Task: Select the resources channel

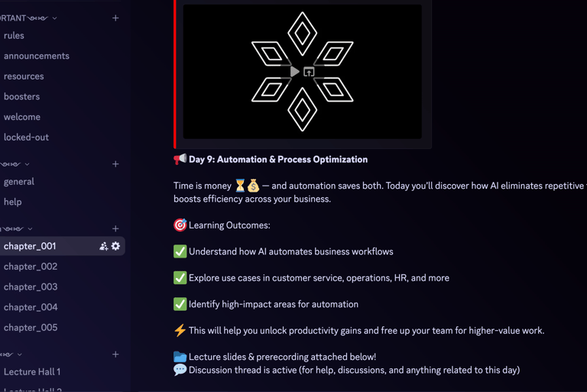Action: coord(24,76)
